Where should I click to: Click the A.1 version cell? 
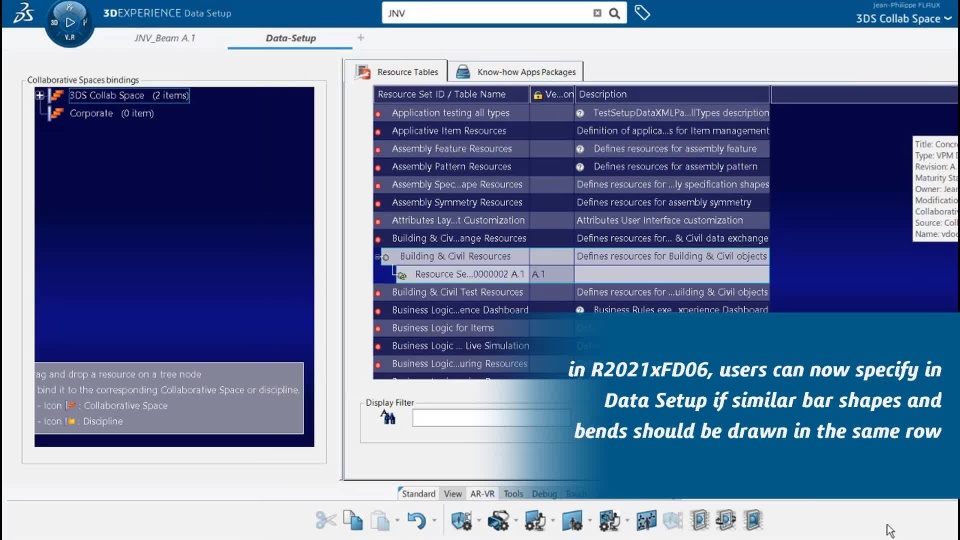552,274
